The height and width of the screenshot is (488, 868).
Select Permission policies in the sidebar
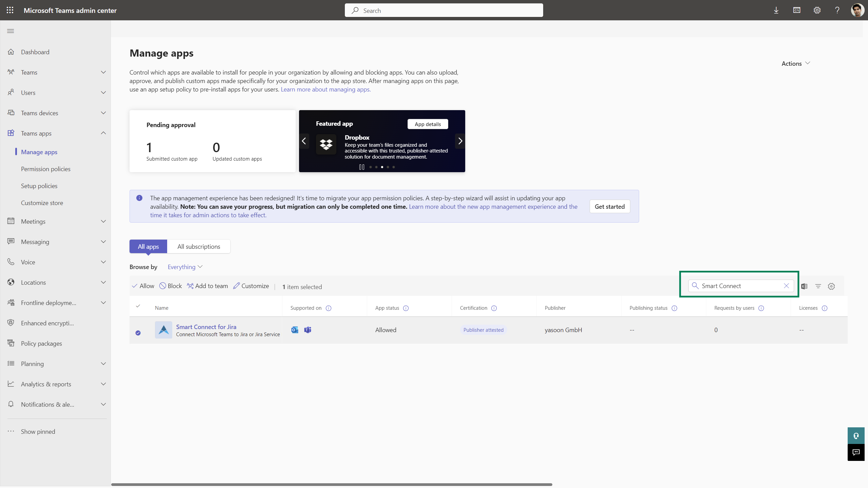click(x=46, y=168)
